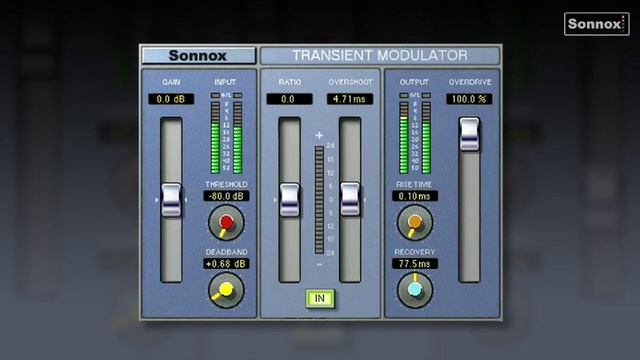Select the Ratio value field 0.0

pyautogui.click(x=289, y=99)
